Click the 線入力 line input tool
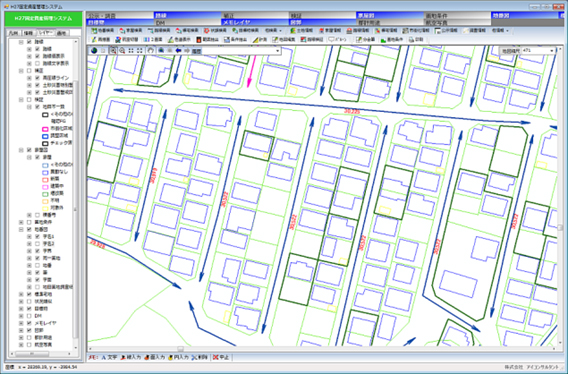Viewport: 568px width, 374px height. [x=130, y=357]
